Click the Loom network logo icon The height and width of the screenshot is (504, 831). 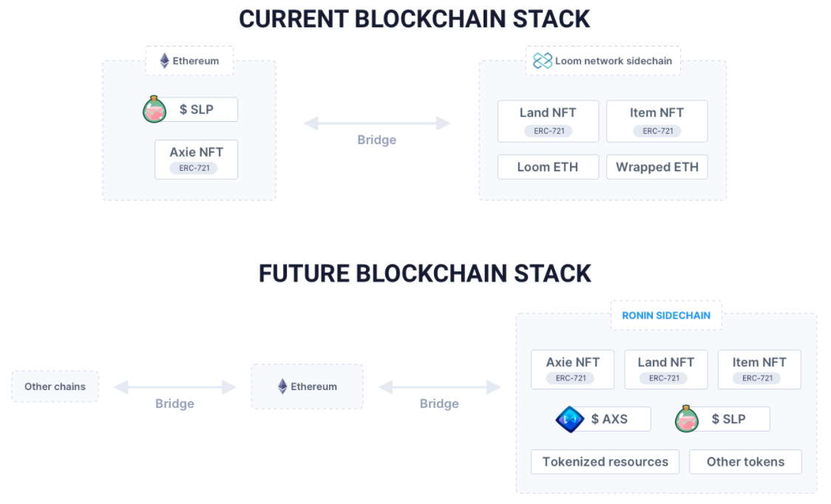[543, 61]
